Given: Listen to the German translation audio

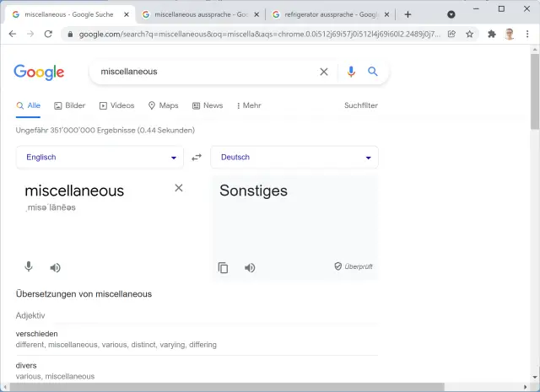Looking at the screenshot, I should click(x=250, y=268).
